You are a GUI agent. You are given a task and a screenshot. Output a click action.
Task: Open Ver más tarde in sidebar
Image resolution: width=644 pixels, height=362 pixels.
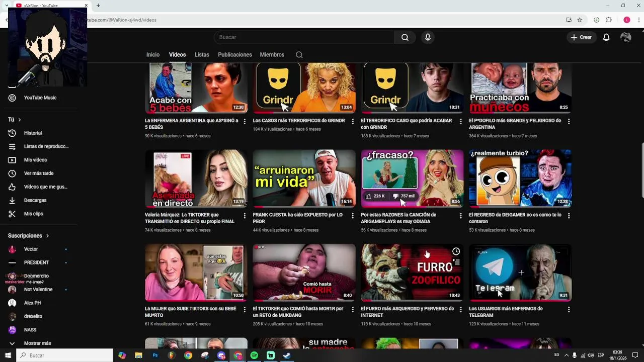(40, 173)
